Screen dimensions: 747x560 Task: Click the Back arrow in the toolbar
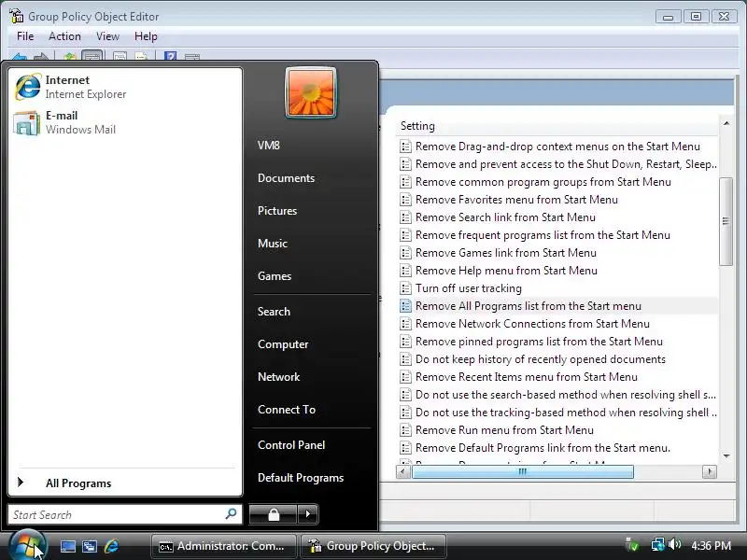point(19,57)
